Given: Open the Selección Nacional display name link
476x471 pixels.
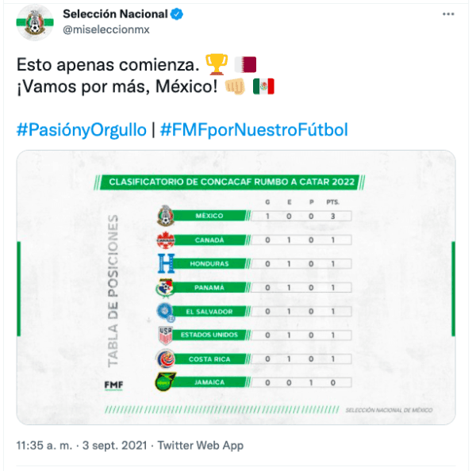Looking at the screenshot, I should [x=115, y=14].
